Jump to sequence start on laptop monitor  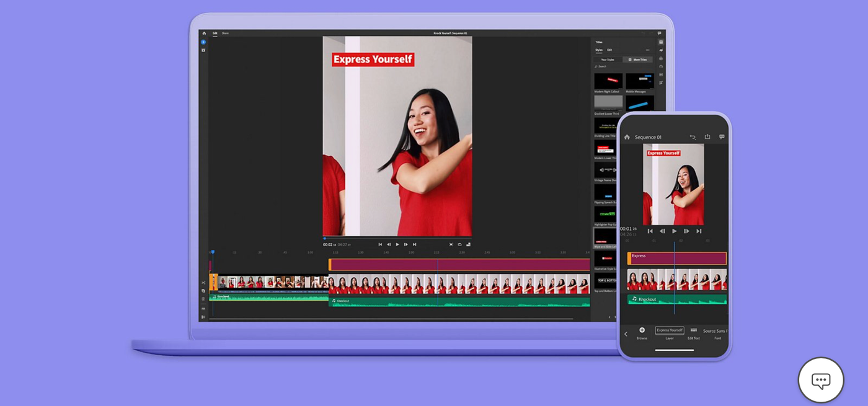[380, 244]
